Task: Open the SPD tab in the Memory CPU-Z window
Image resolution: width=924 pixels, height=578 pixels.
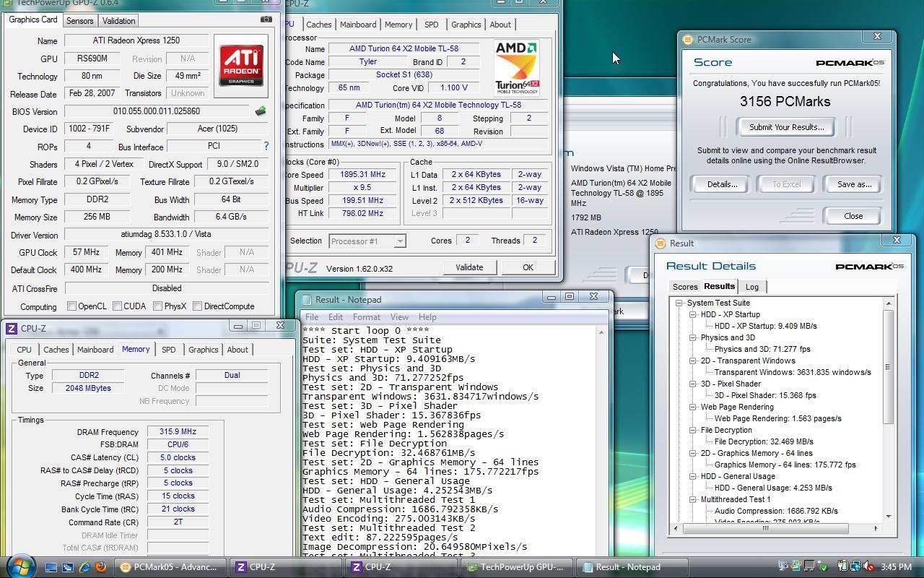Action: point(168,350)
